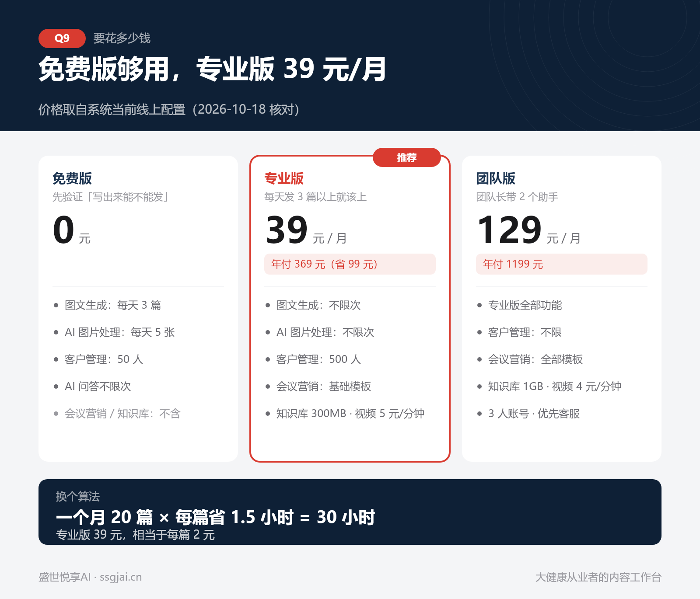Click the 推荐 badge on 专业版 card
Screen dimensions: 700x599
coord(406,157)
